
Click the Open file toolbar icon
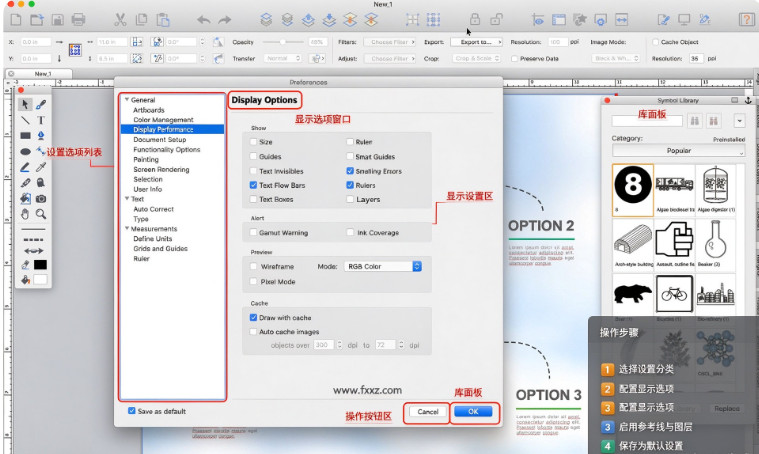[37, 19]
